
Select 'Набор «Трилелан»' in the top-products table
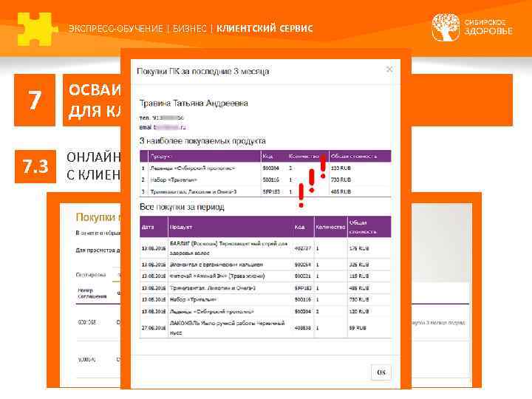174,180
